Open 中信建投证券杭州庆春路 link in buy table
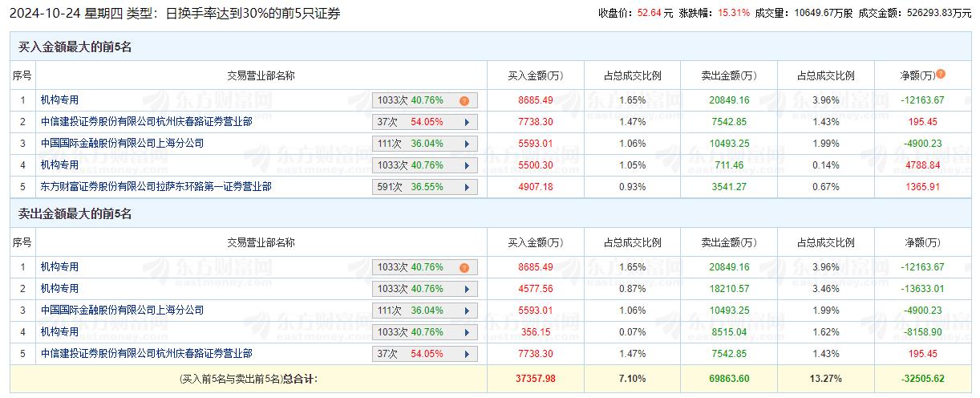Image resolution: width=980 pixels, height=398 pixels. pos(146,122)
